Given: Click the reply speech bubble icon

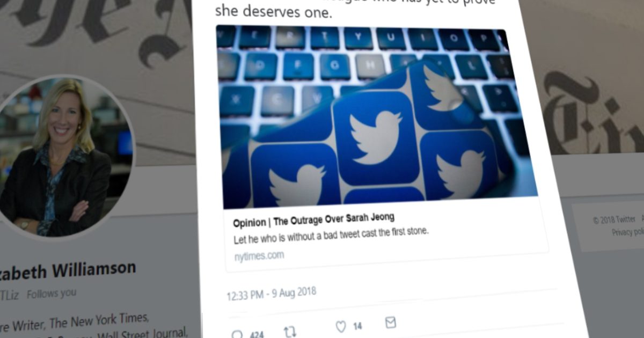Looking at the screenshot, I should tap(237, 334).
